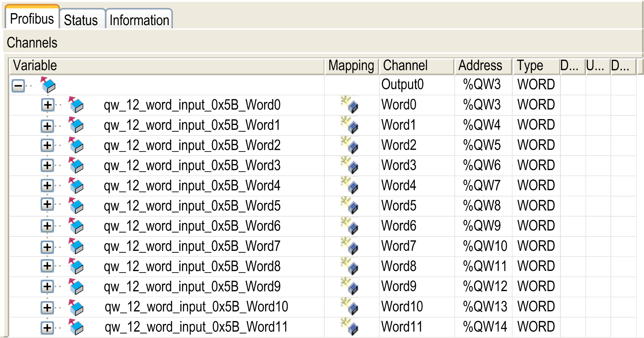Click the mapping icon for Word7 row
644x338 pixels.
click(x=349, y=246)
